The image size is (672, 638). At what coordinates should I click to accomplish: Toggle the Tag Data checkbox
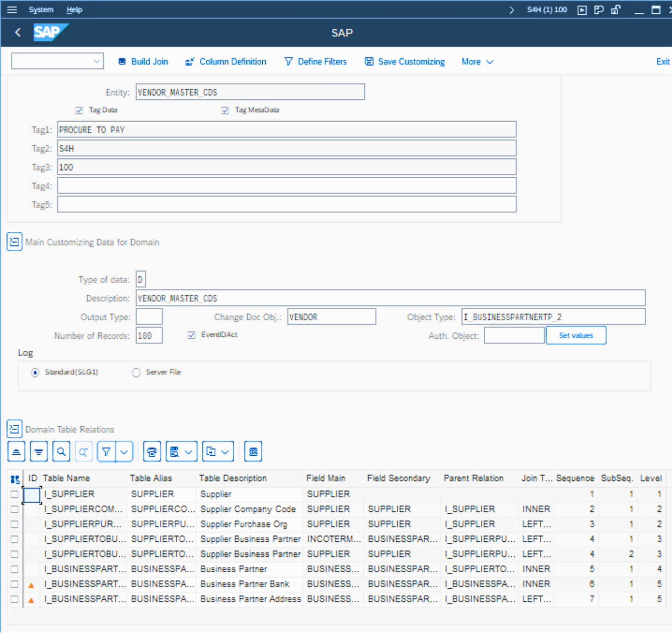tap(79, 110)
